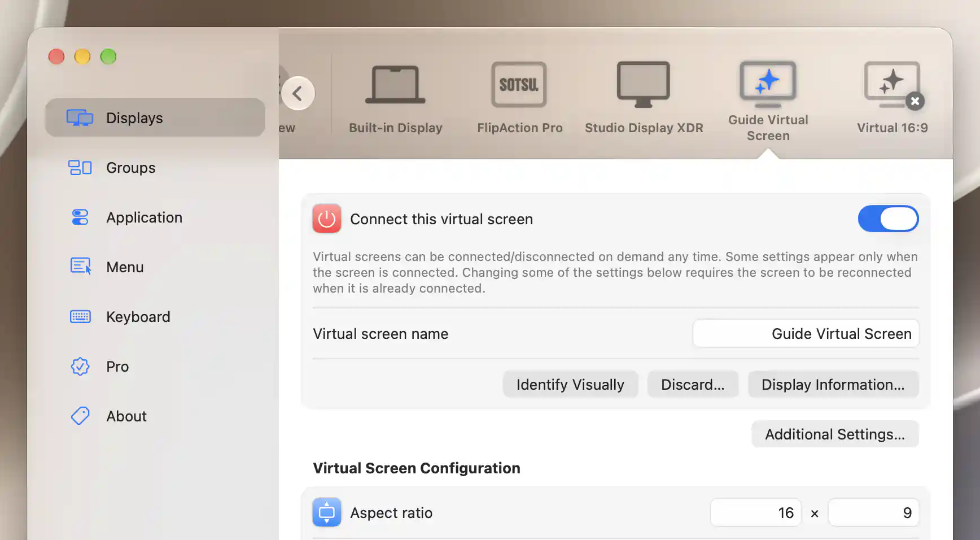
Task: Open Keyboard settings in the sidebar
Action: point(155,317)
